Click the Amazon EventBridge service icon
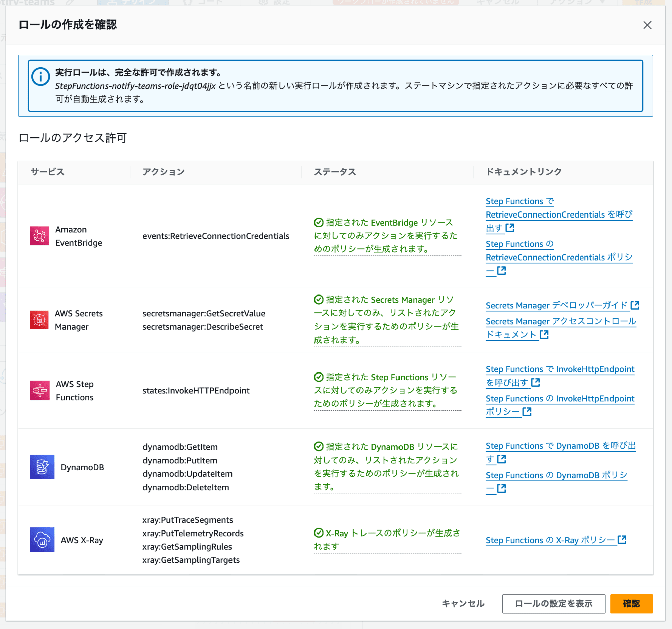 pos(40,236)
